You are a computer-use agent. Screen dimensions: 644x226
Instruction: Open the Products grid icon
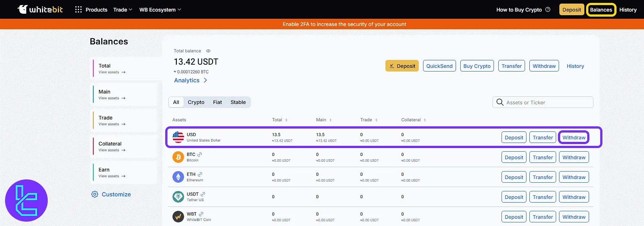[x=78, y=10]
